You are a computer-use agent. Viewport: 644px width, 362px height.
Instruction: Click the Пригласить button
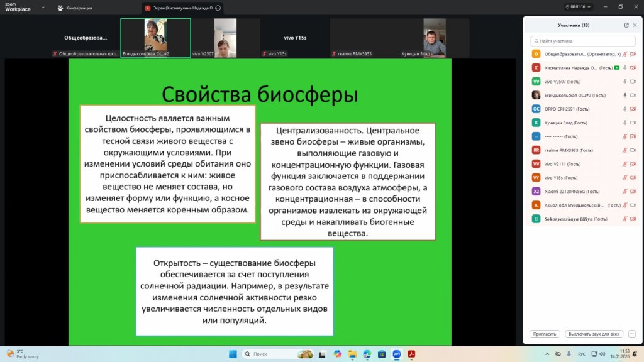tap(545, 334)
